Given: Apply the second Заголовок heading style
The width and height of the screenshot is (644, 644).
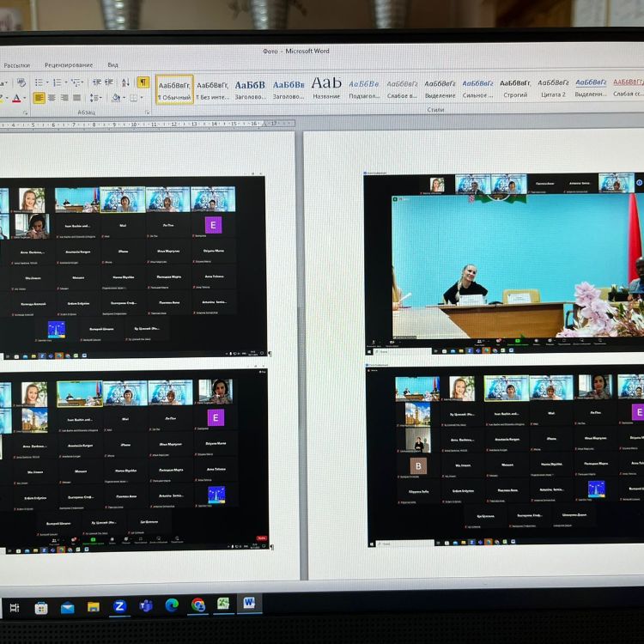Looking at the screenshot, I should [x=289, y=89].
